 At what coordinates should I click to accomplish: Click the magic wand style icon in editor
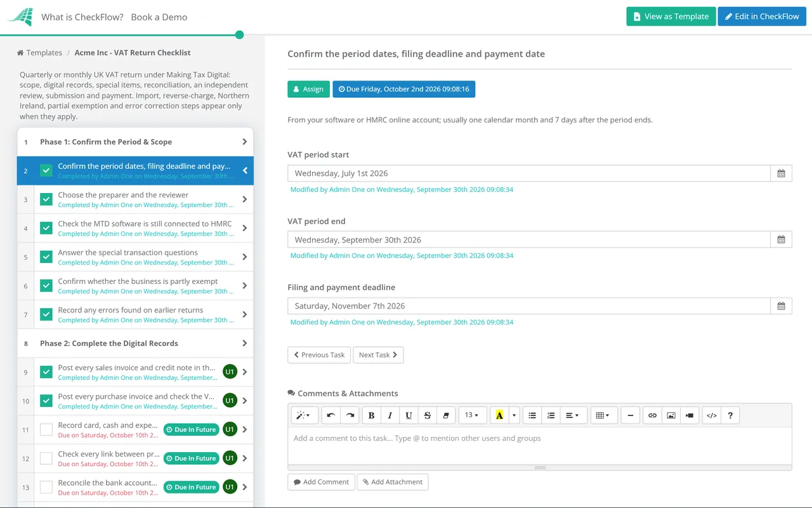[304, 415]
